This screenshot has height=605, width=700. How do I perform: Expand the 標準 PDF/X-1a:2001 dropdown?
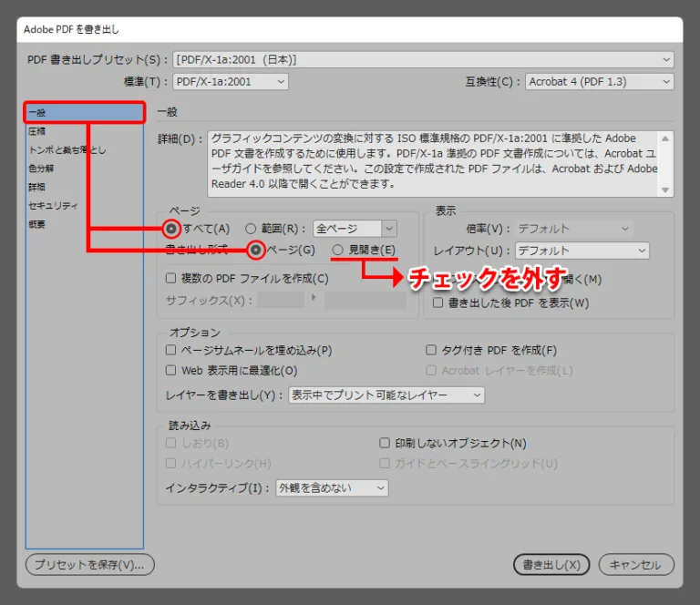tap(230, 82)
